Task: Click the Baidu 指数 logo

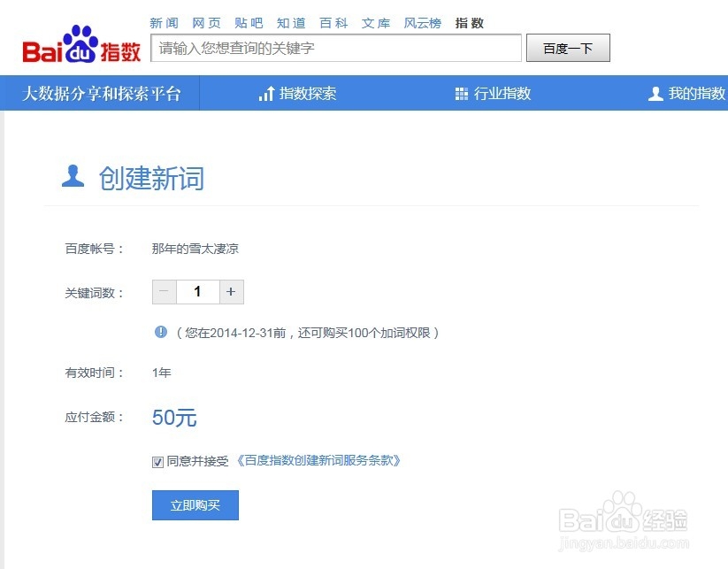Action: 81,44
